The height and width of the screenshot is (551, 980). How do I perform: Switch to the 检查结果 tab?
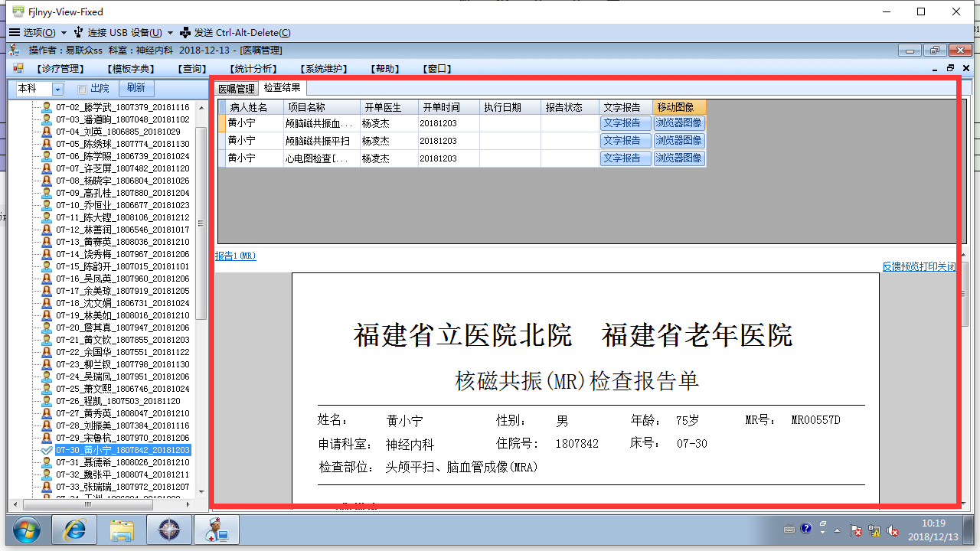[283, 88]
